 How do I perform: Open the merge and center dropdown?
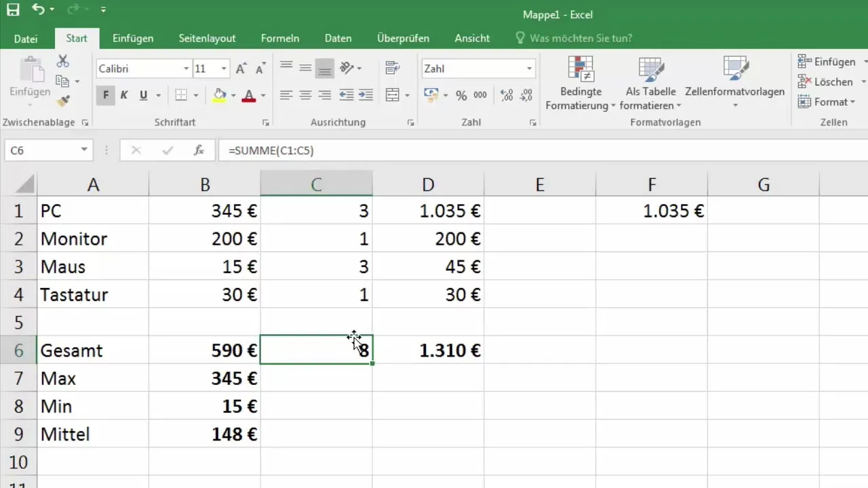click(x=408, y=96)
